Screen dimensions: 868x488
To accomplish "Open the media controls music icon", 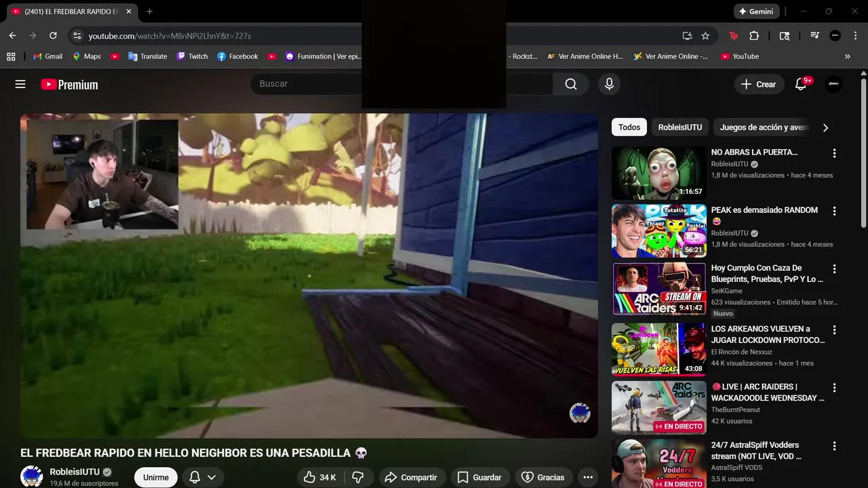I will tap(815, 35).
